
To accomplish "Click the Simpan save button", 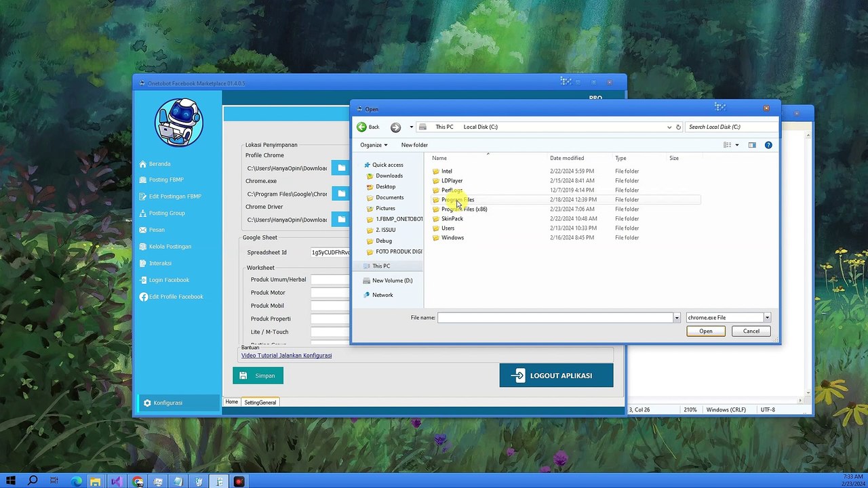I will 258,376.
